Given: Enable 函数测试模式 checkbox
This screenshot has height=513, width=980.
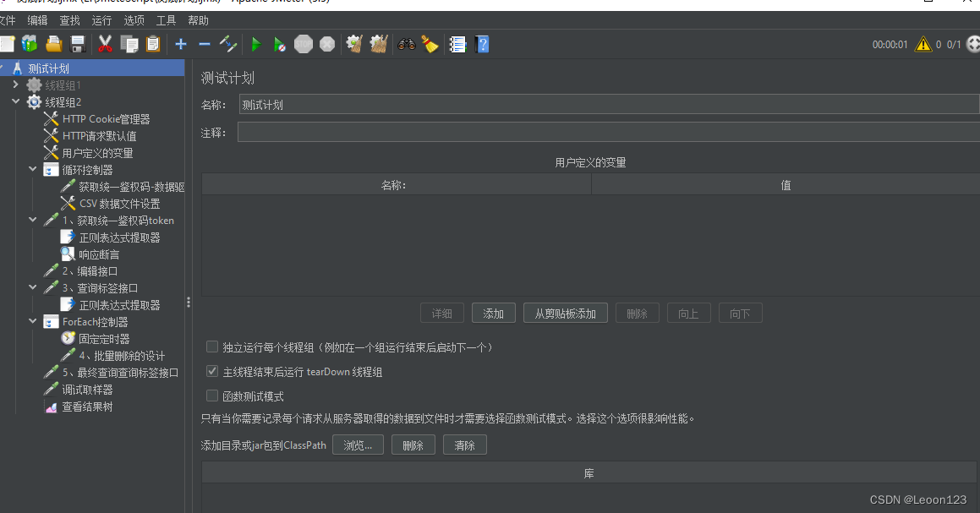Looking at the screenshot, I should tap(212, 396).
